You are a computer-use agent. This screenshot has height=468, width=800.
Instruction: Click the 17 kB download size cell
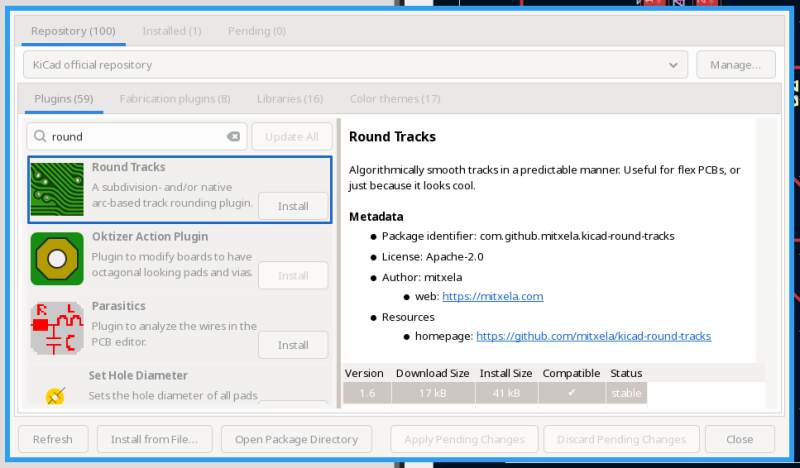point(433,393)
